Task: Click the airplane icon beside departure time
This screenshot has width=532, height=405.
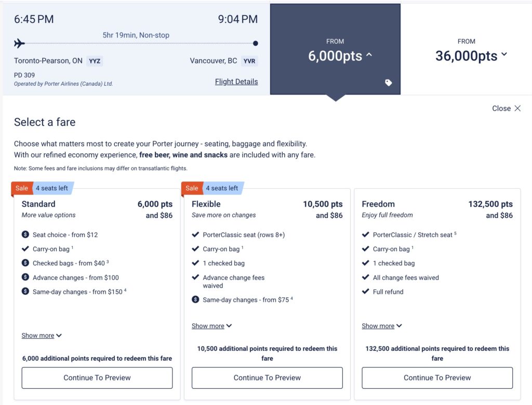Action: [20, 43]
